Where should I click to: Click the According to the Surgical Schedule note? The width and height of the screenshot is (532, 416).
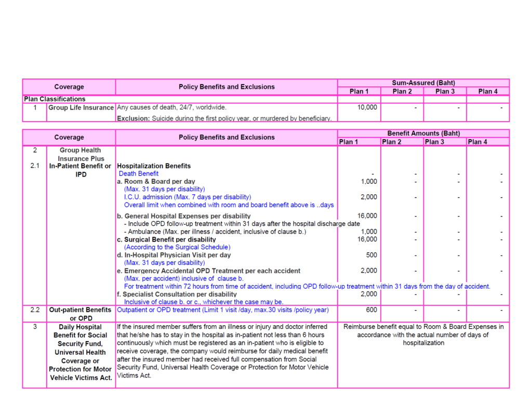coord(177,247)
